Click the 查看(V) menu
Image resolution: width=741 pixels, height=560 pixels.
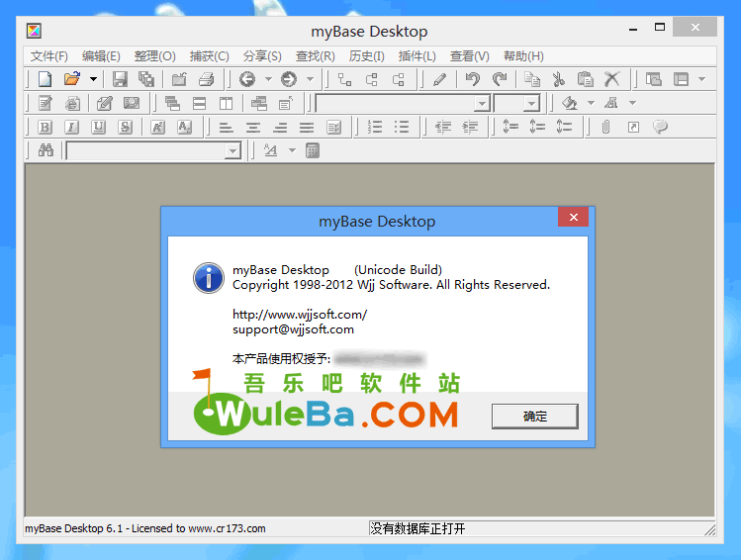point(469,56)
